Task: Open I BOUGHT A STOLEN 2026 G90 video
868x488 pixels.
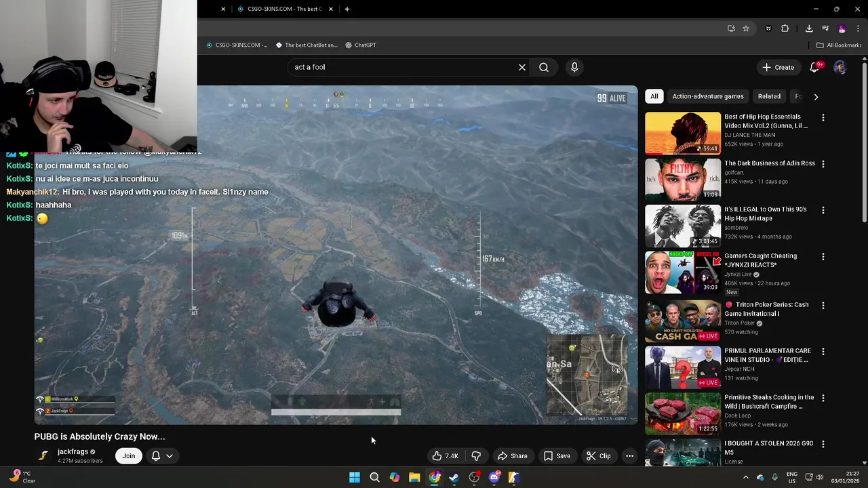Action: click(768, 447)
